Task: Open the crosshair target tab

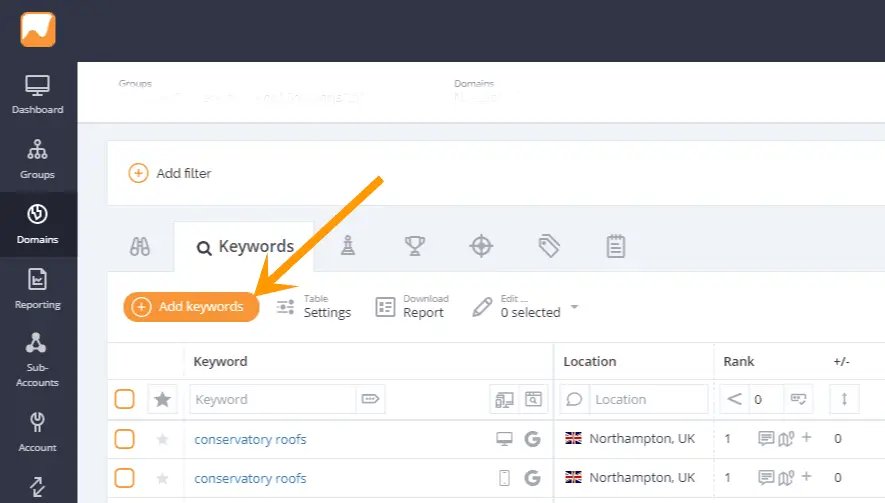Action: tap(481, 246)
